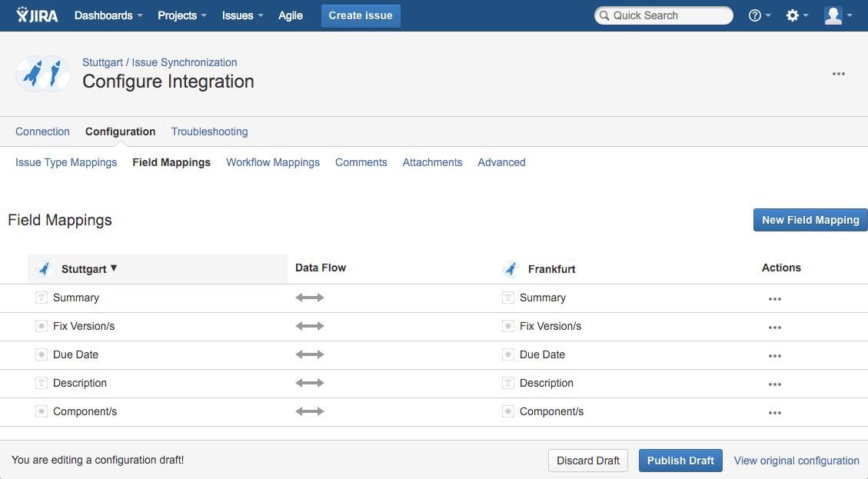868x479 pixels.
Task: Click the Discard Draft button
Action: [588, 461]
